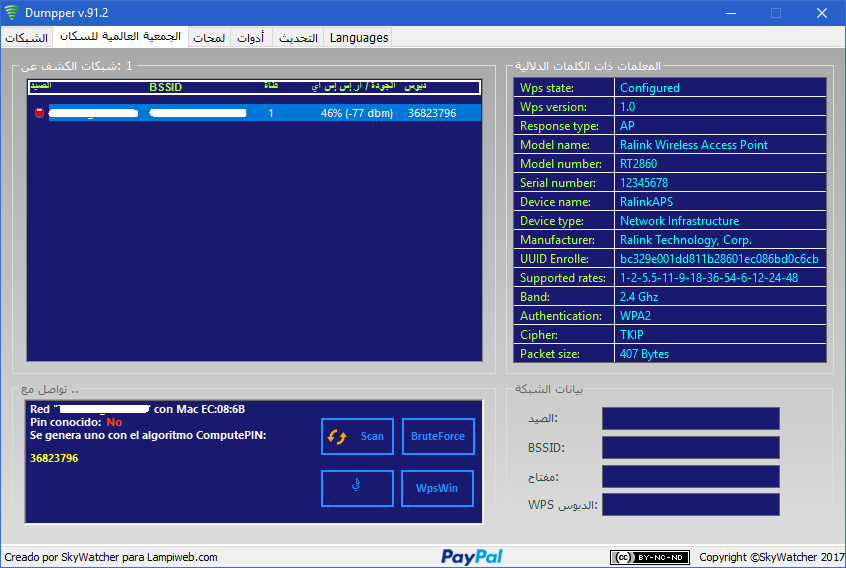
Task: Click packet size 407 Bytes
Action: coord(644,354)
